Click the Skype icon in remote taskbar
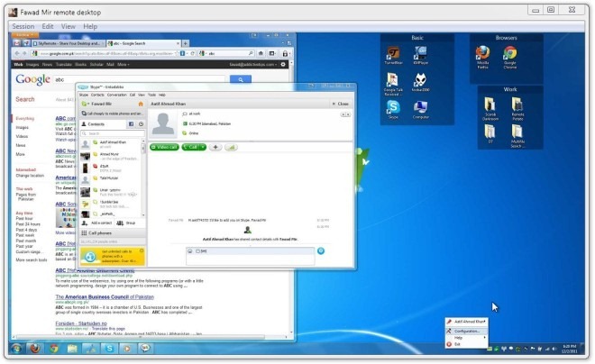The image size is (595, 364). [109, 348]
